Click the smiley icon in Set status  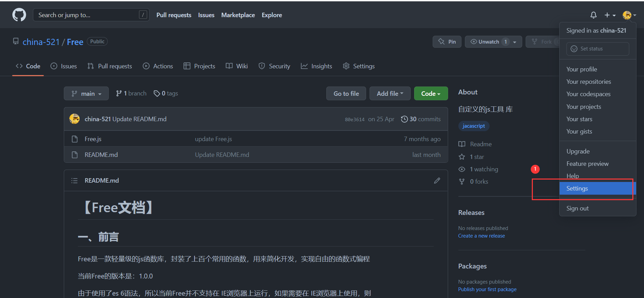pos(574,49)
